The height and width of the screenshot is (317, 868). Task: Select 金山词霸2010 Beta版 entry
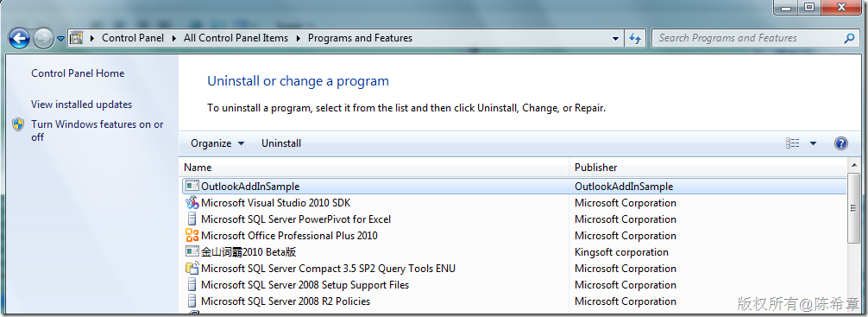point(248,252)
